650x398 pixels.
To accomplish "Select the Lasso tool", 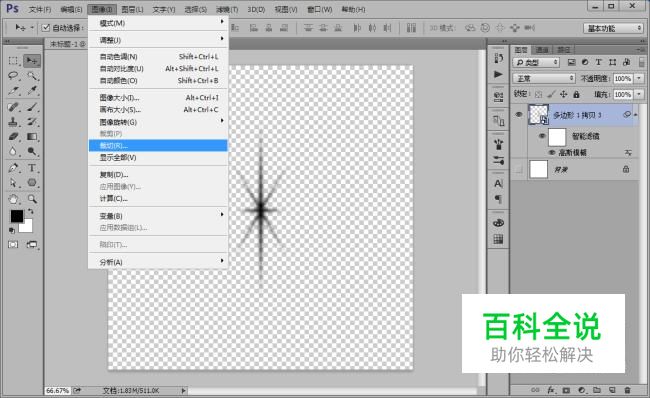I will coord(13,76).
